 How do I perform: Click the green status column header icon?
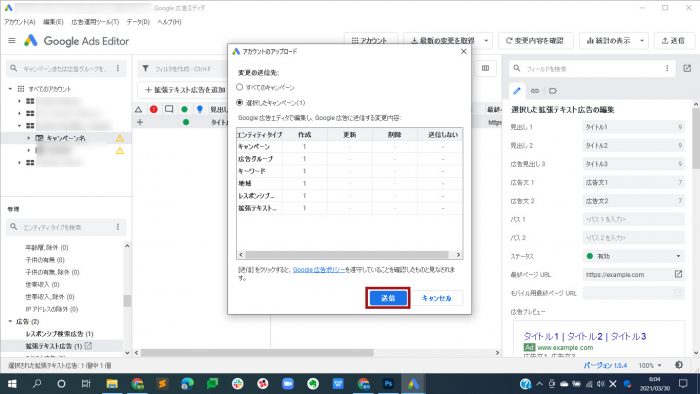184,109
